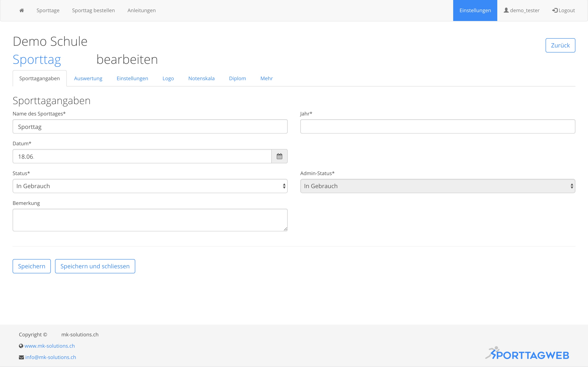
Task: Click the home icon in navbar
Action: [x=22, y=10]
